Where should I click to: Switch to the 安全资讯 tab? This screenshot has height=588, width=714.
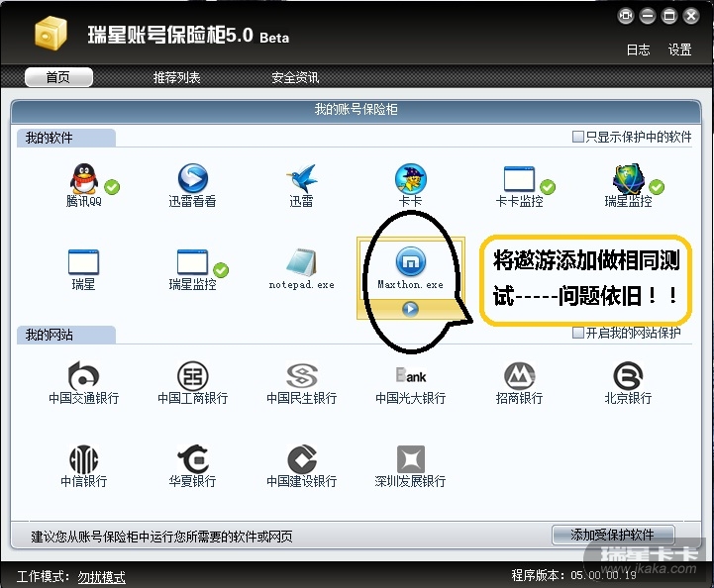pyautogui.click(x=295, y=77)
